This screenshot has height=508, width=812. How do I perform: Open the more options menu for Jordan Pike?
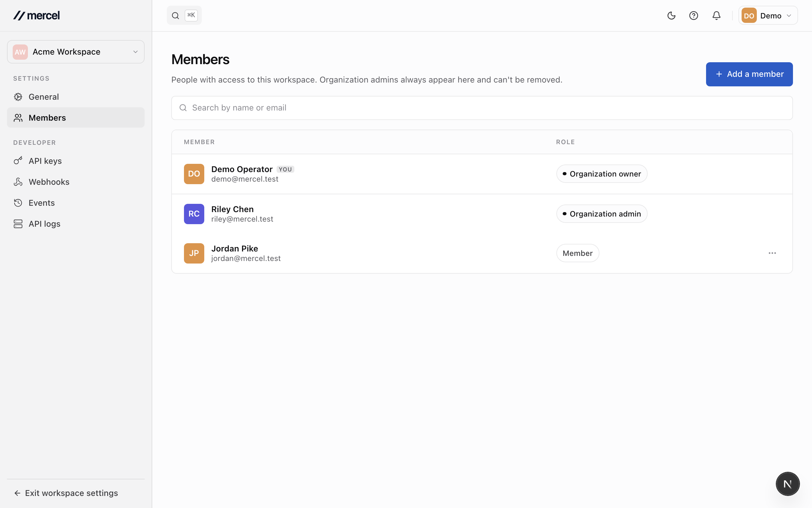[772, 253]
